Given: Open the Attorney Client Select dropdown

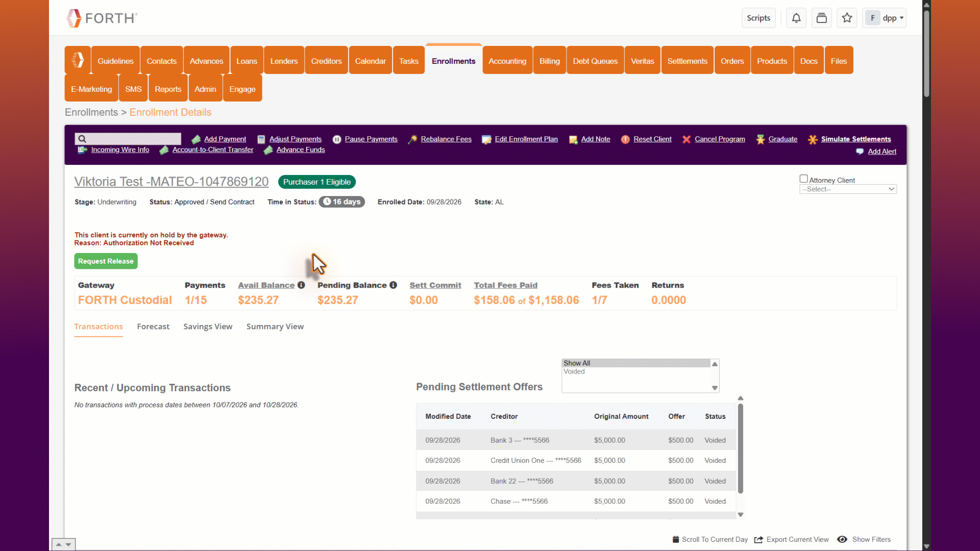Looking at the screenshot, I should [x=848, y=189].
